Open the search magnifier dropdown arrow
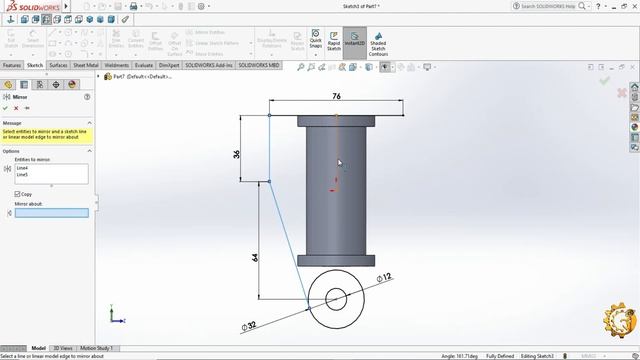 (x=589, y=6)
